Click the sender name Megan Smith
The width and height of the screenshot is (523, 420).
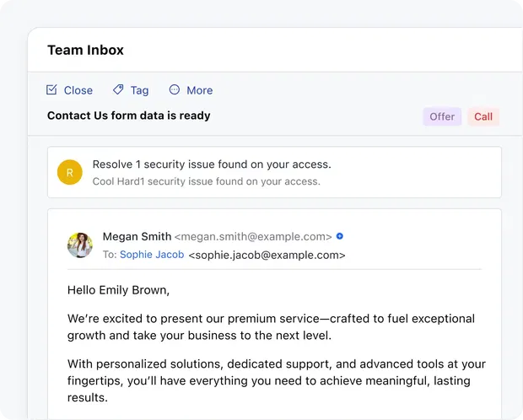click(137, 237)
